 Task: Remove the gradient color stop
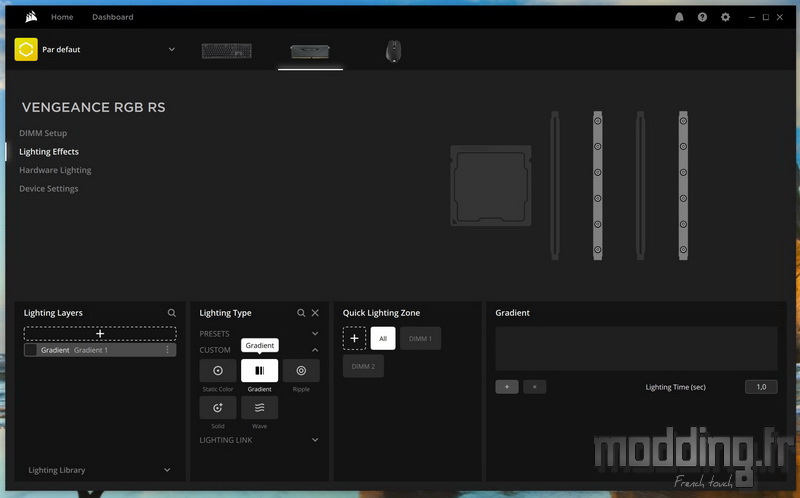coord(534,387)
